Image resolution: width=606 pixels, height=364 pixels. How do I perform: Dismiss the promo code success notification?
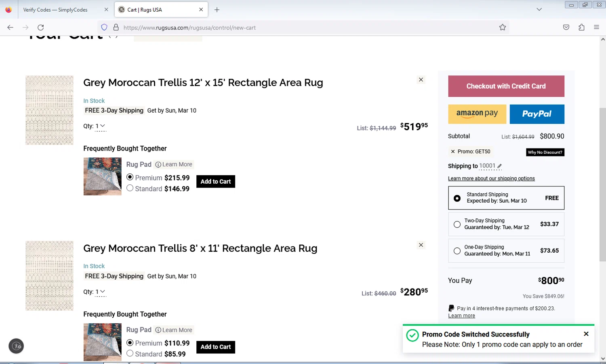point(586,334)
